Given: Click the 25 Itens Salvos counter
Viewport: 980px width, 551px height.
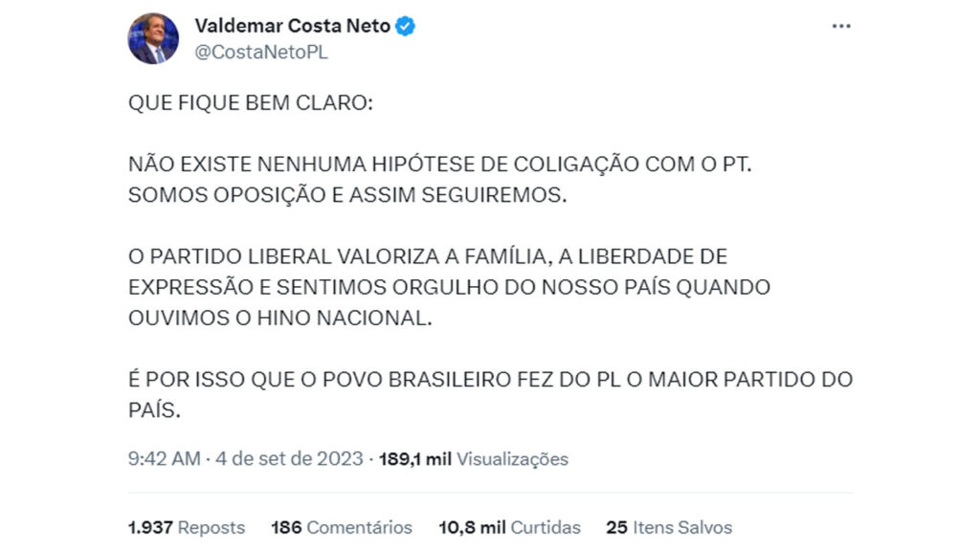Looking at the screenshot, I should tap(669, 527).
